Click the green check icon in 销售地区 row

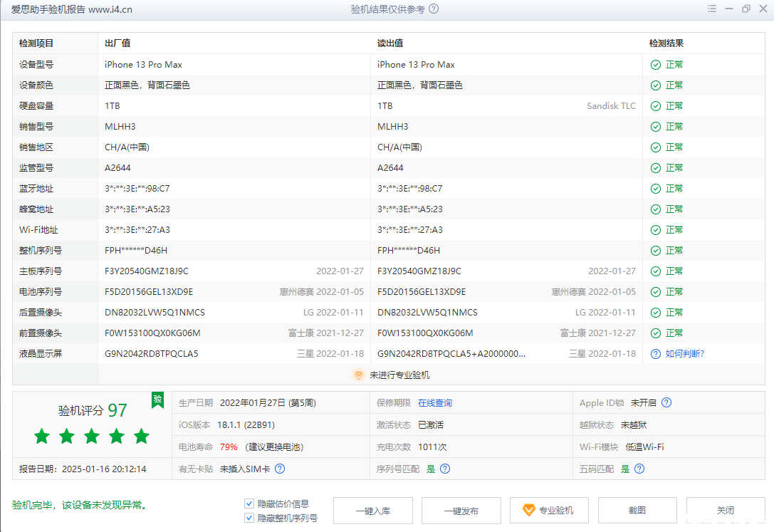[656, 147]
